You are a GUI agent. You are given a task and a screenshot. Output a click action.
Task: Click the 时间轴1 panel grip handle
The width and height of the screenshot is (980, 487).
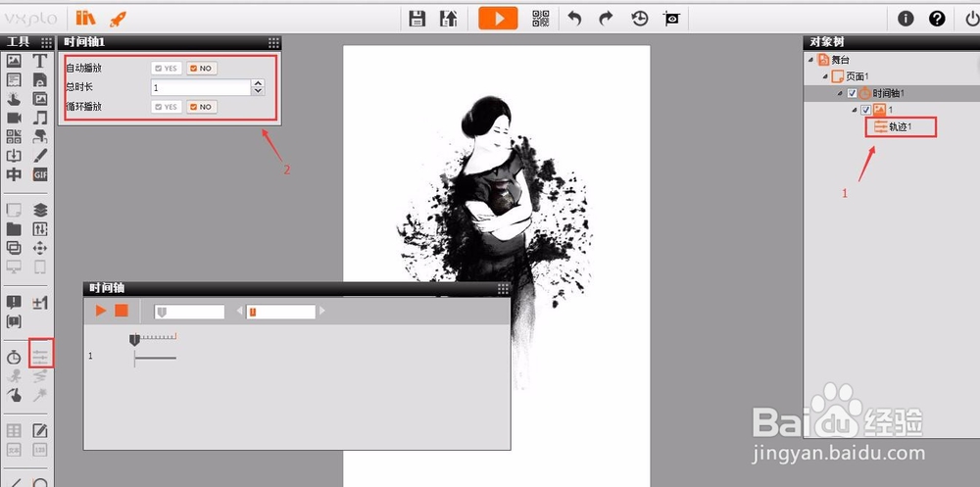tap(273, 42)
